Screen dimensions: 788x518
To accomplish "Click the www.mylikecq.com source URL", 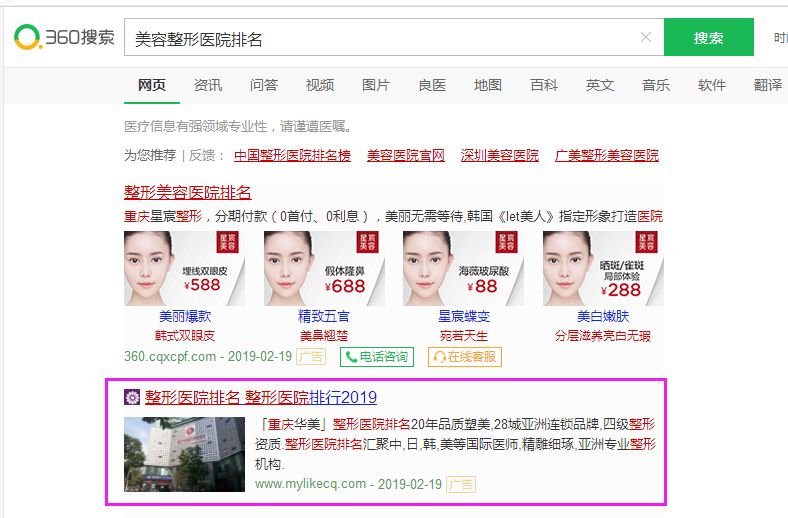I will coord(311,484).
